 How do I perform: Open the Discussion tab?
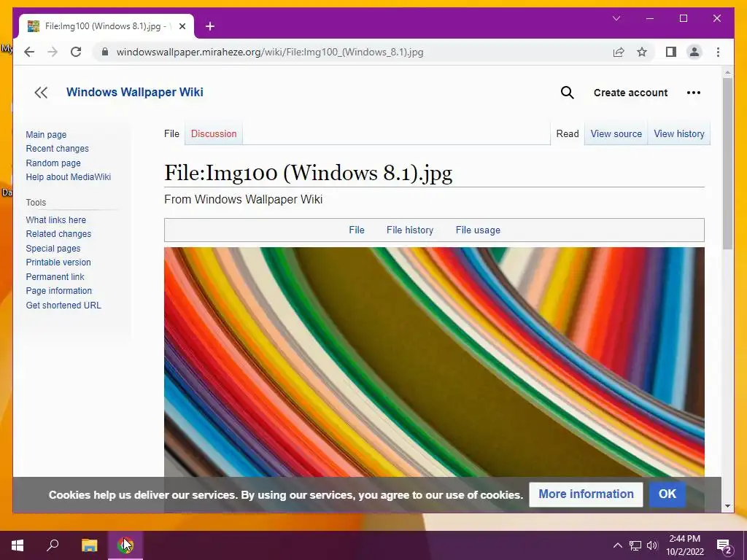click(214, 134)
